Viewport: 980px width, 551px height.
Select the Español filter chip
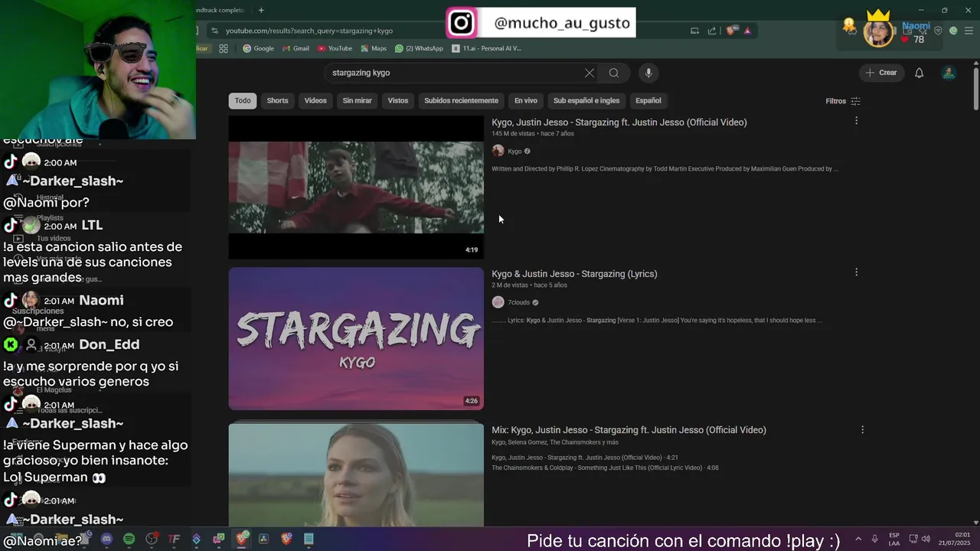[648, 101]
